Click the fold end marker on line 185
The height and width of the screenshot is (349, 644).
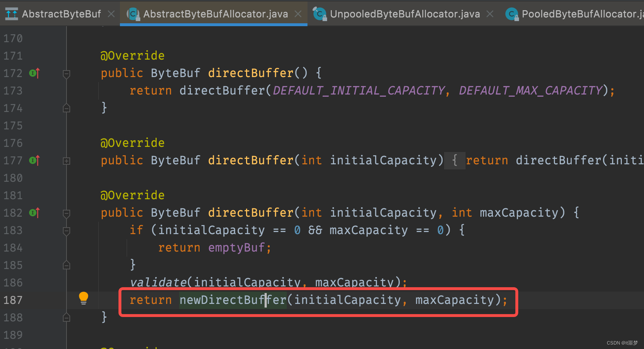tap(67, 265)
